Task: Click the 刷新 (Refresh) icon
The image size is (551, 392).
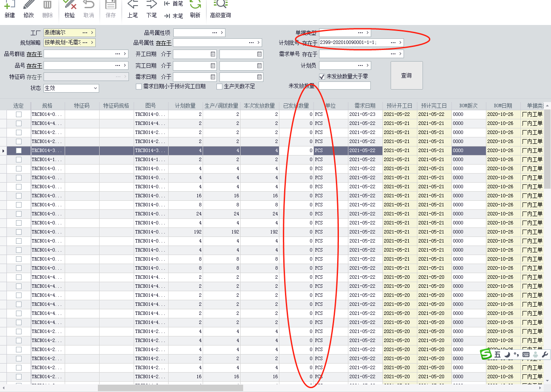Action: click(x=195, y=5)
